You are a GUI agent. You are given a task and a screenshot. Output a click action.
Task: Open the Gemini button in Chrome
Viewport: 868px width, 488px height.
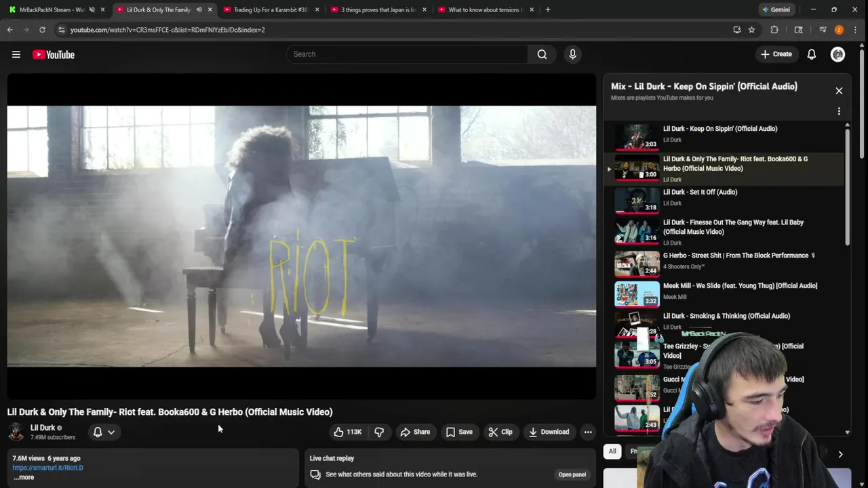point(775,9)
